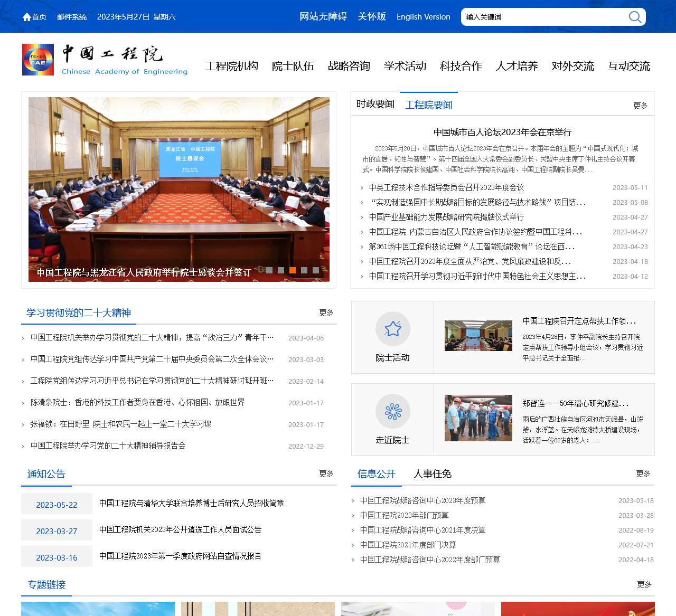Open 中国城市百人论坛2023年会在京举行 headline
Screen dimensions: 676x616
point(502,132)
